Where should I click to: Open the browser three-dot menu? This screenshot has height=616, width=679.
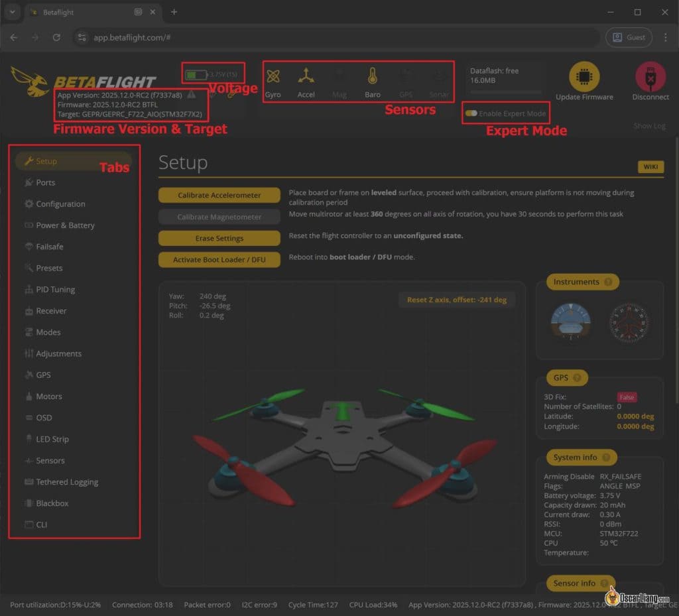(666, 38)
